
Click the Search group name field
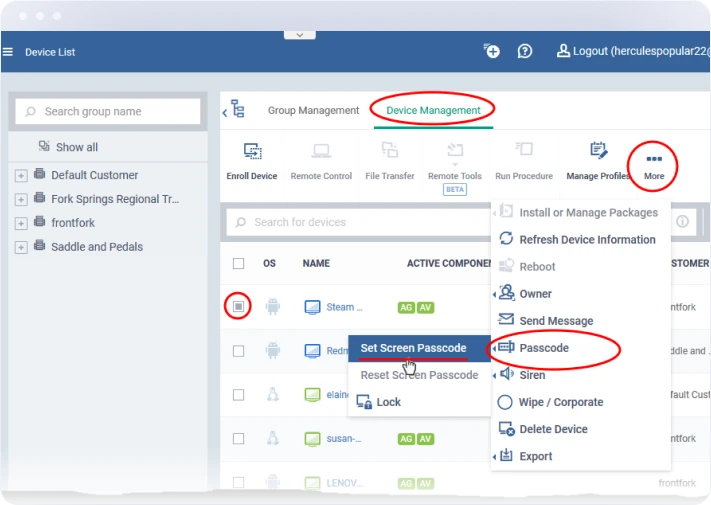(108, 112)
